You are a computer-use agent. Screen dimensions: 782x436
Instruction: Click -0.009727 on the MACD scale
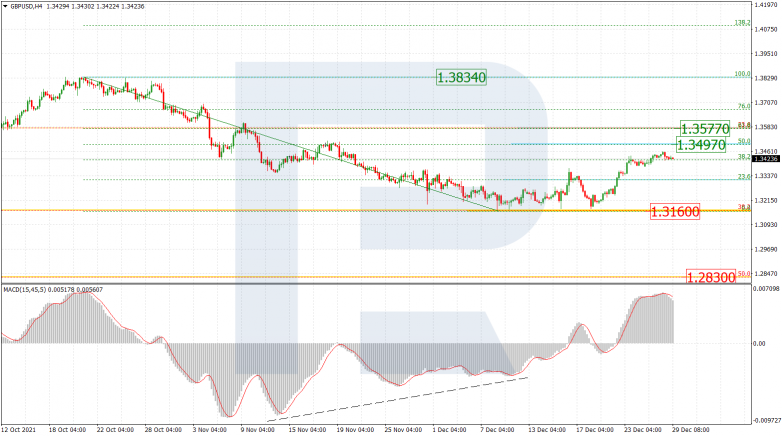tap(767, 421)
